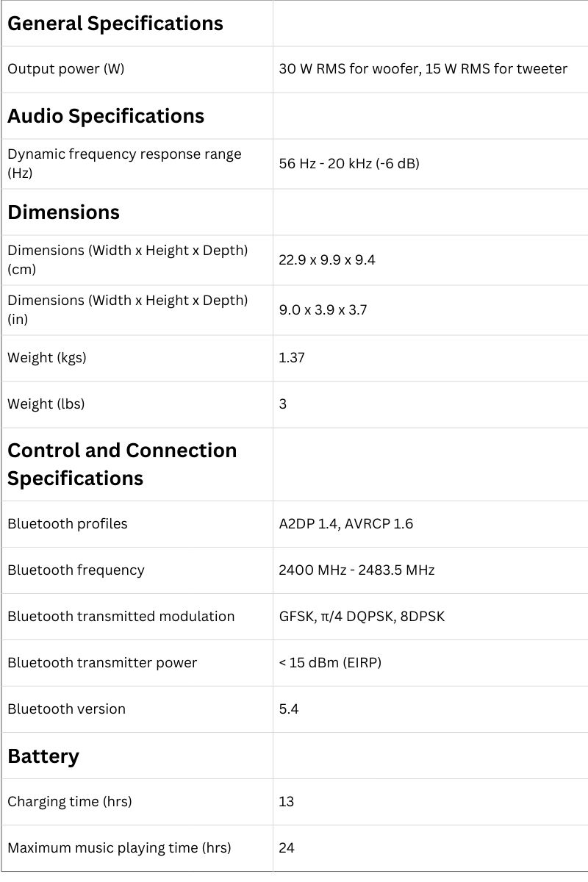Click the Bluetooth version 5.4 value
This screenshot has width=588, height=882.
(289, 709)
